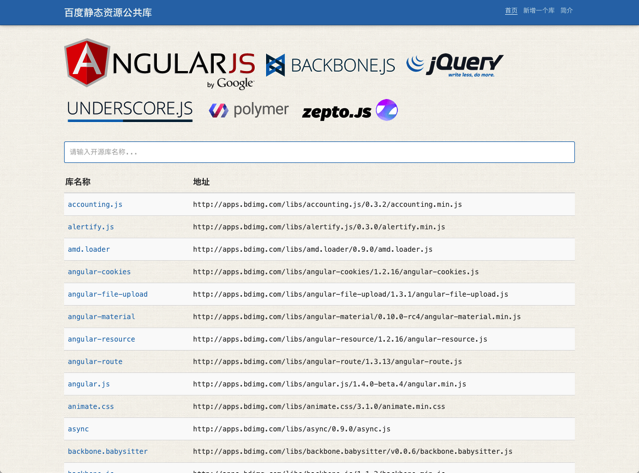The height and width of the screenshot is (473, 639).
Task: Click the 地址 column header
Action: [201, 182]
